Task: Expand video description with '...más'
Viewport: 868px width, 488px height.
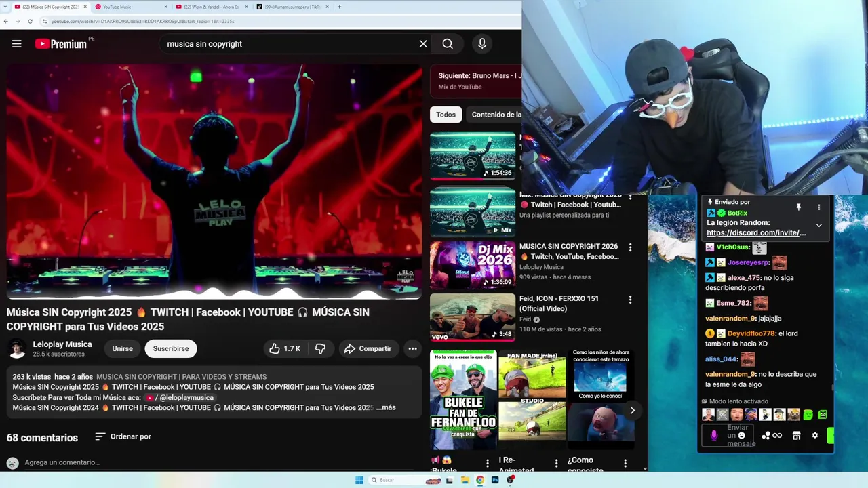Action: coord(386,407)
